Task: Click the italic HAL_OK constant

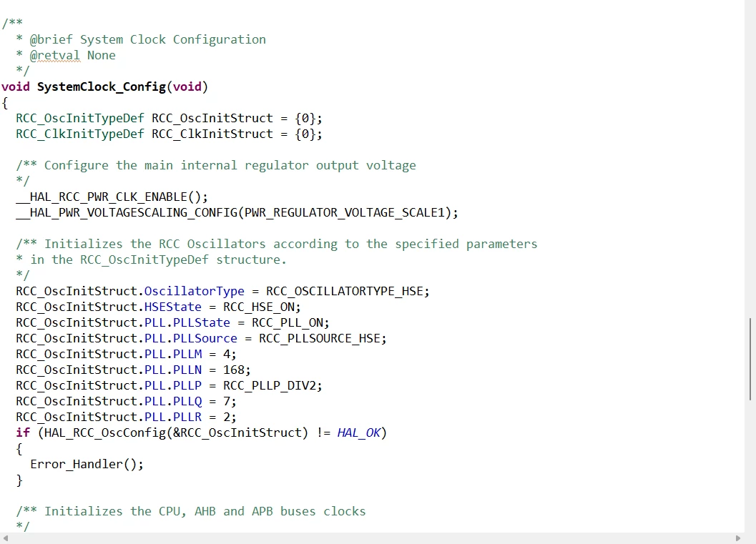Action: point(359,433)
